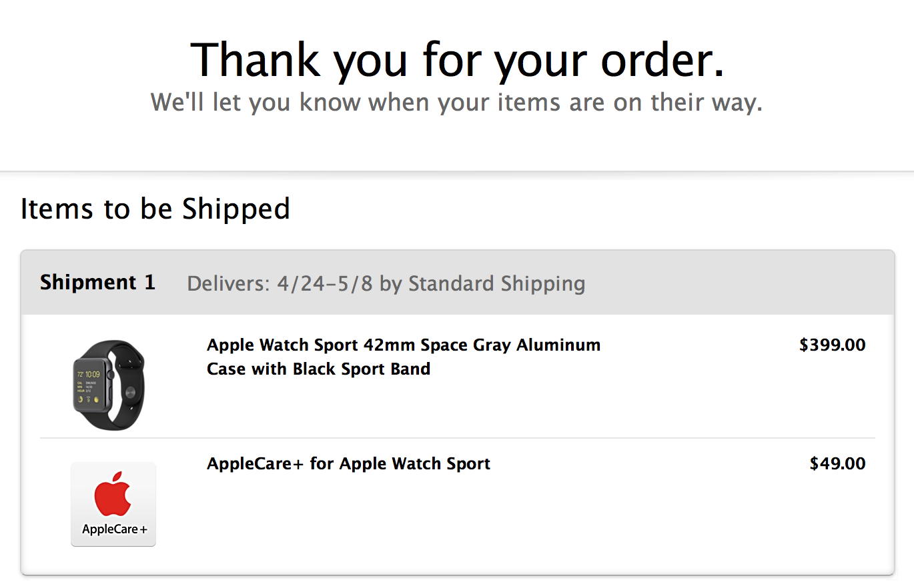Viewport: 914px width, 588px height.
Task: Click empty gray area of Shipment 1 header bar
Action: 734,283
